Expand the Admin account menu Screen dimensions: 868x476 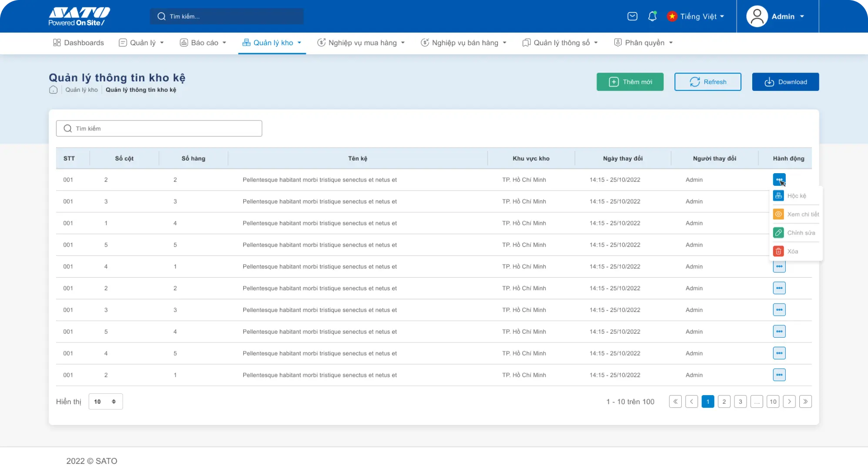(801, 17)
